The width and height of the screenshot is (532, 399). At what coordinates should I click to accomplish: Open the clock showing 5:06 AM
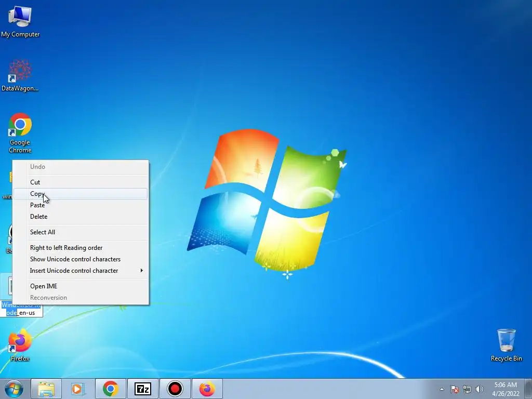tap(506, 389)
